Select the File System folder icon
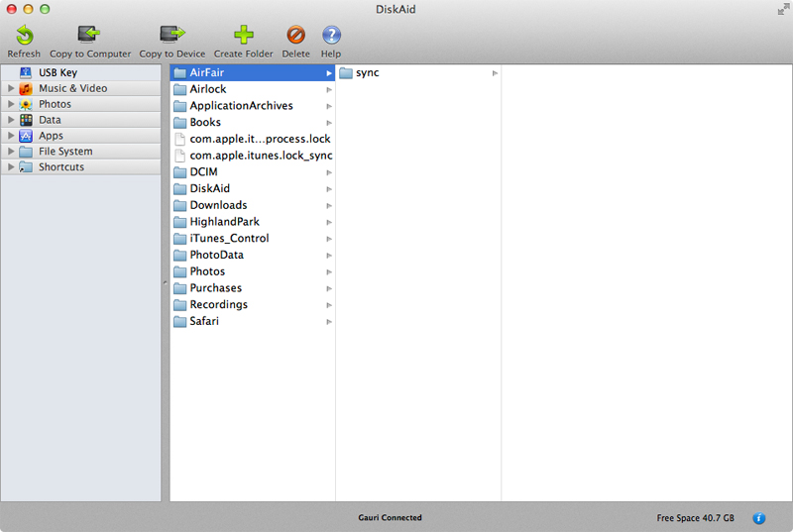 [26, 152]
